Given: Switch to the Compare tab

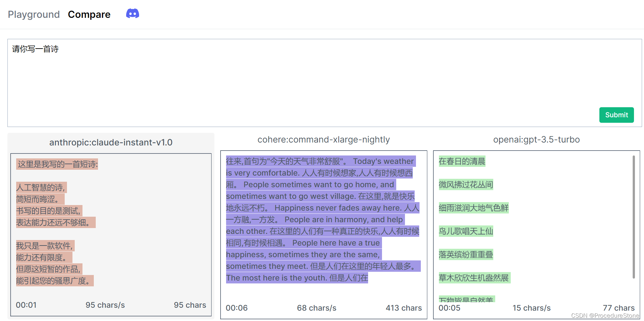Looking at the screenshot, I should [89, 15].
